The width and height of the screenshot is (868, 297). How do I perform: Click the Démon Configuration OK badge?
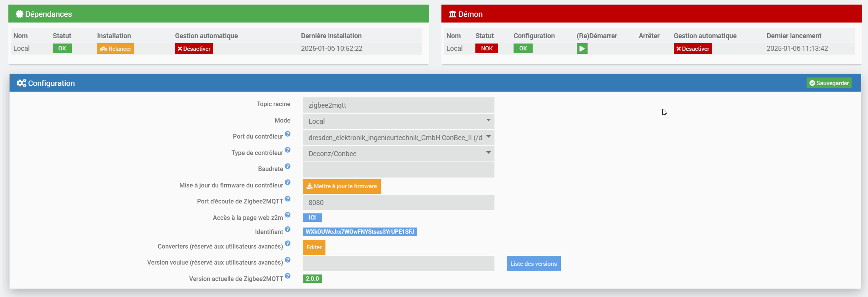tap(523, 48)
